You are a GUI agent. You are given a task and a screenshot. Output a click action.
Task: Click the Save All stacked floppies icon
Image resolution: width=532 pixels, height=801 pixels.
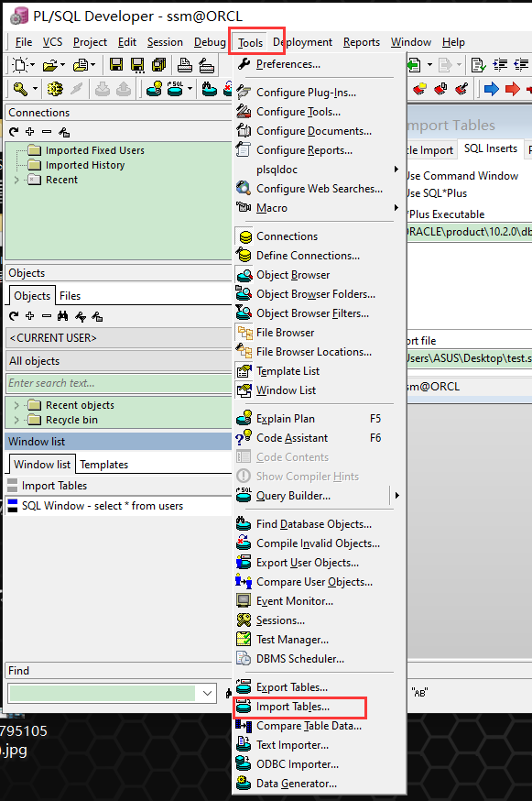(x=158, y=65)
